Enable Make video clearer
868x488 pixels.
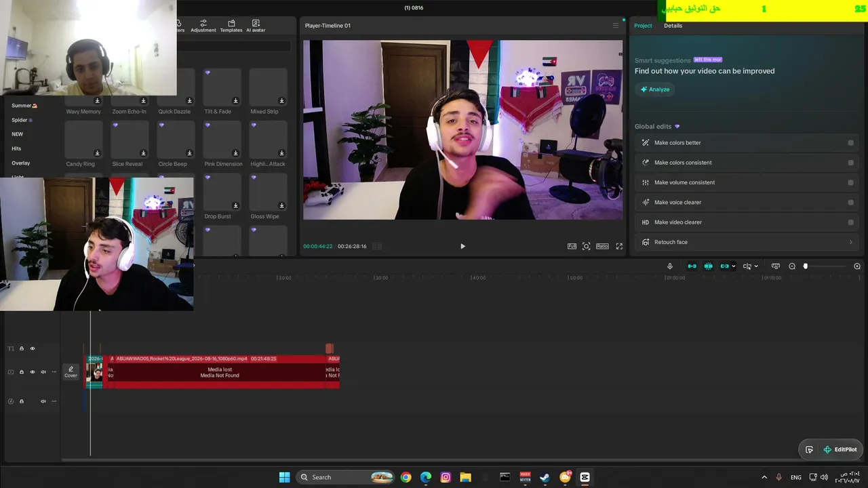tap(851, 222)
